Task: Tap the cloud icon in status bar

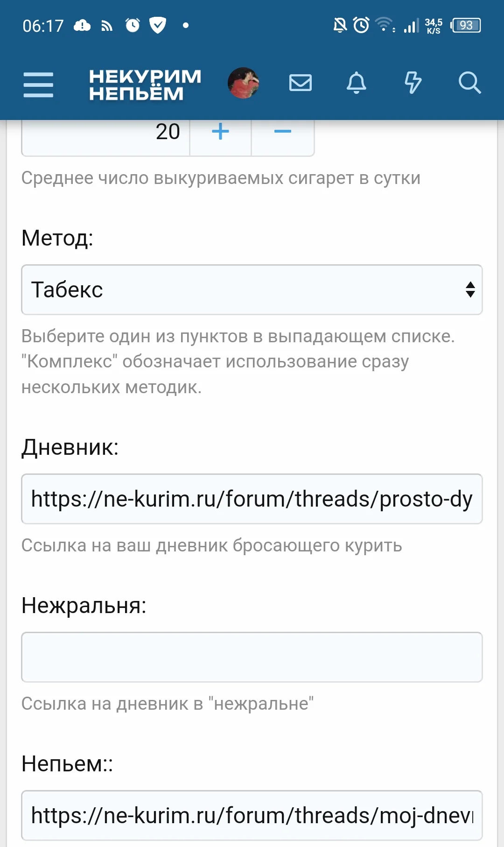Action: coord(82,25)
